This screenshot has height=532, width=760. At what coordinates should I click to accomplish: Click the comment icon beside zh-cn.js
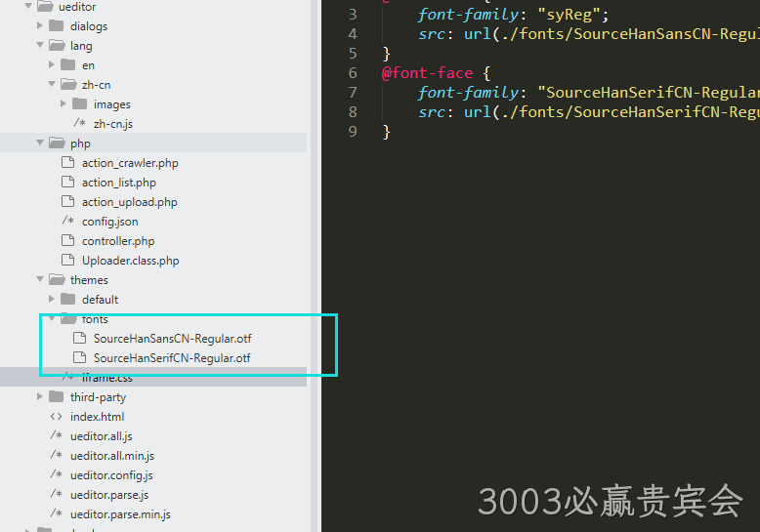79,123
